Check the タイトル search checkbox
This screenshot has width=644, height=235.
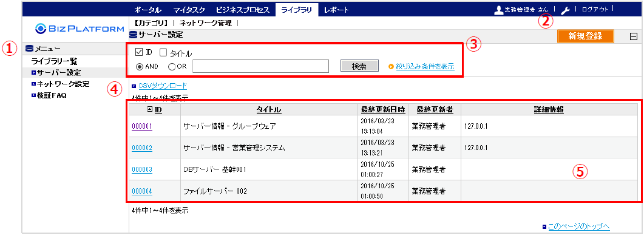(163, 52)
